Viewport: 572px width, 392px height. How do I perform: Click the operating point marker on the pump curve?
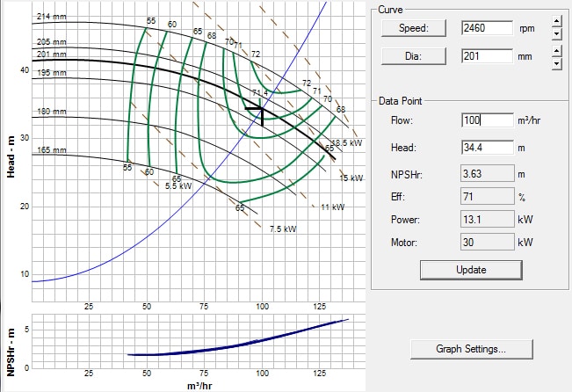pyautogui.click(x=262, y=109)
